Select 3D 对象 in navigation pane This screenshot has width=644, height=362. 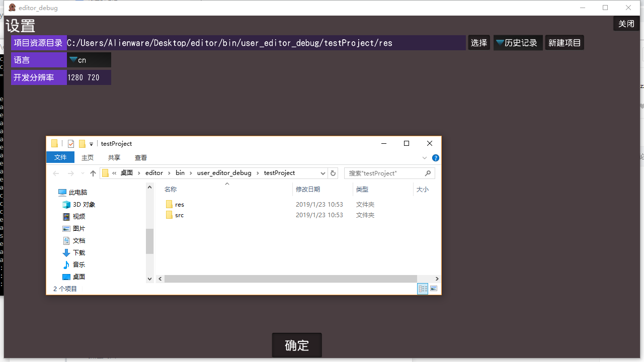78,204
